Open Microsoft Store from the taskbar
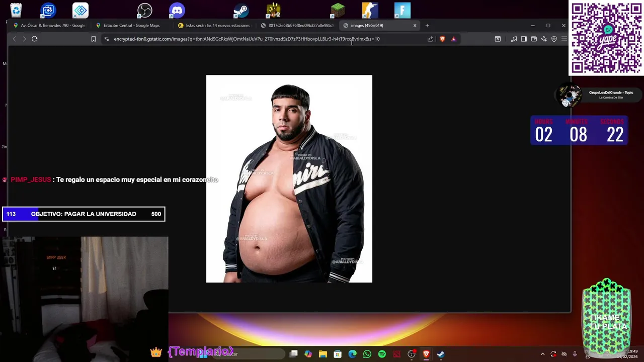The width and height of the screenshot is (644, 362). (338, 354)
